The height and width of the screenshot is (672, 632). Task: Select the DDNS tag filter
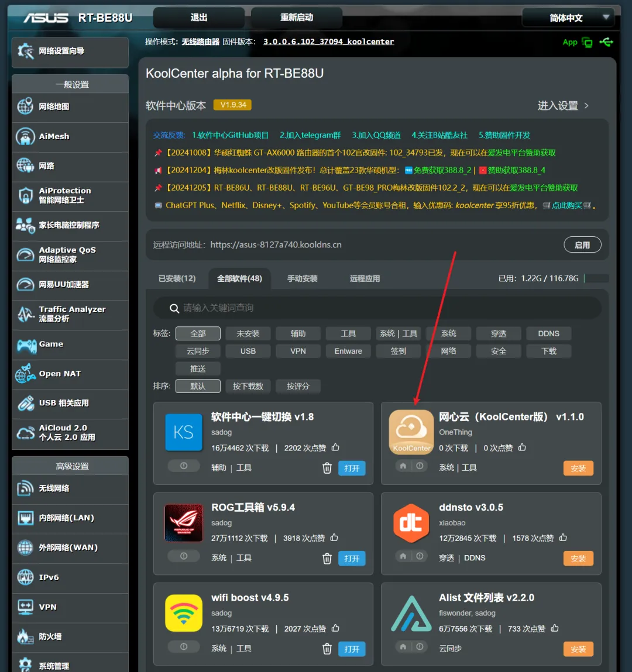[x=549, y=333]
